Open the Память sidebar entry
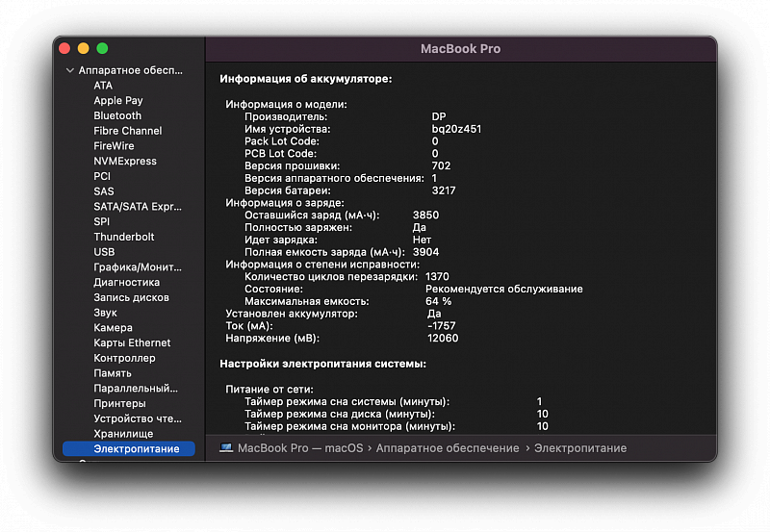This screenshot has height=532, width=770. click(x=113, y=373)
